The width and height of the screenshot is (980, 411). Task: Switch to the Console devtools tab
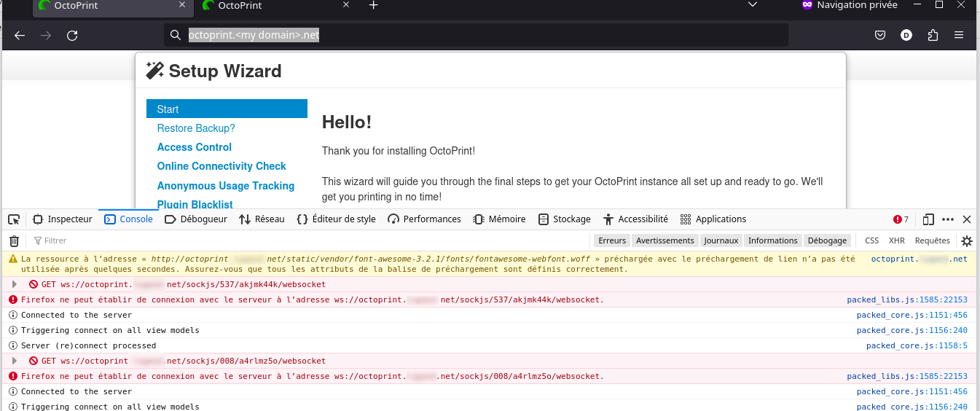129,219
